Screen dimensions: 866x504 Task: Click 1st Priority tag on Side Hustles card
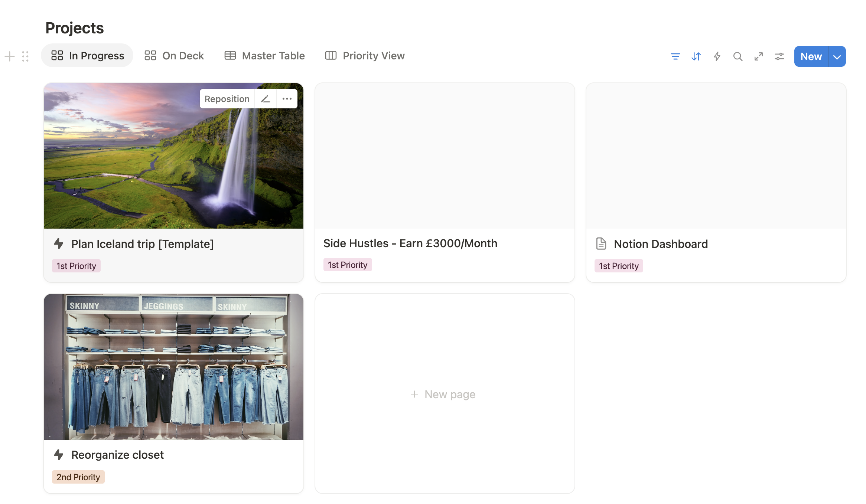tap(347, 265)
